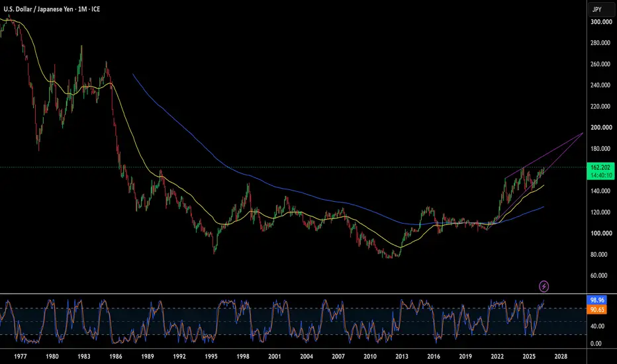This screenshot has width=617, height=364.
Task: Click the green 162.202 current price label
Action: click(600, 167)
